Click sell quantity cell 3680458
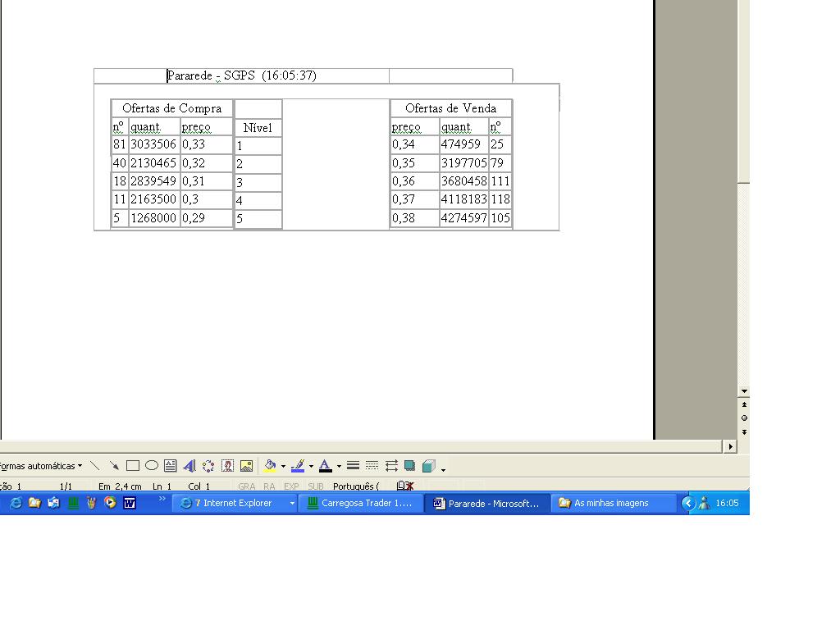Viewport: 840px width, 630px height. click(x=464, y=181)
